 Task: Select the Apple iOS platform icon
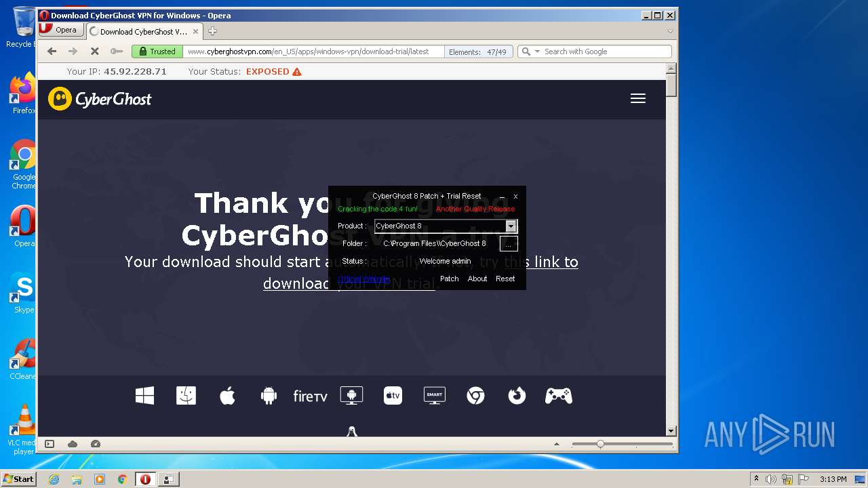pyautogui.click(x=227, y=396)
